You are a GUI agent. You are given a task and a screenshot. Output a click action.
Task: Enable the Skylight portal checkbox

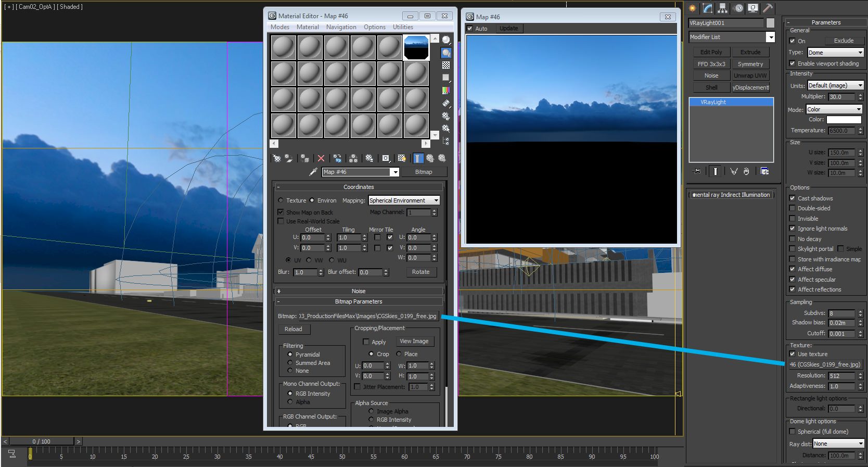[x=792, y=249]
